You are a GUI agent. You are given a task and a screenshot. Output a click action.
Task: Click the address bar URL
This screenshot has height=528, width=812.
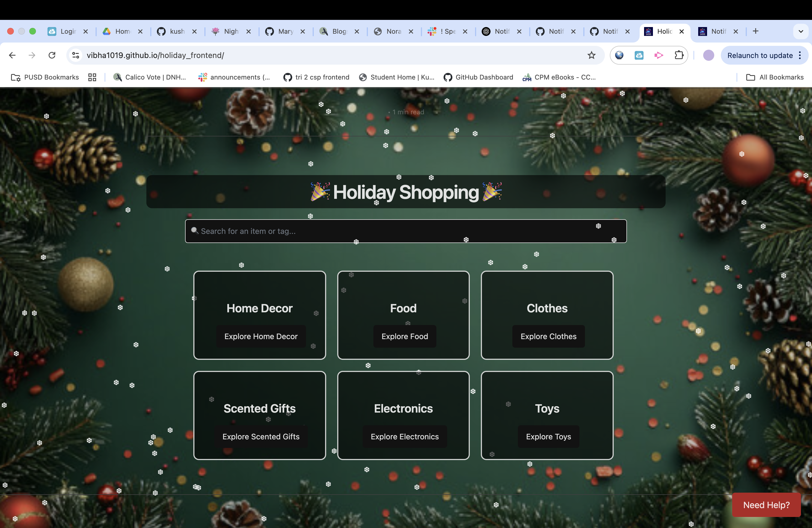click(x=155, y=55)
